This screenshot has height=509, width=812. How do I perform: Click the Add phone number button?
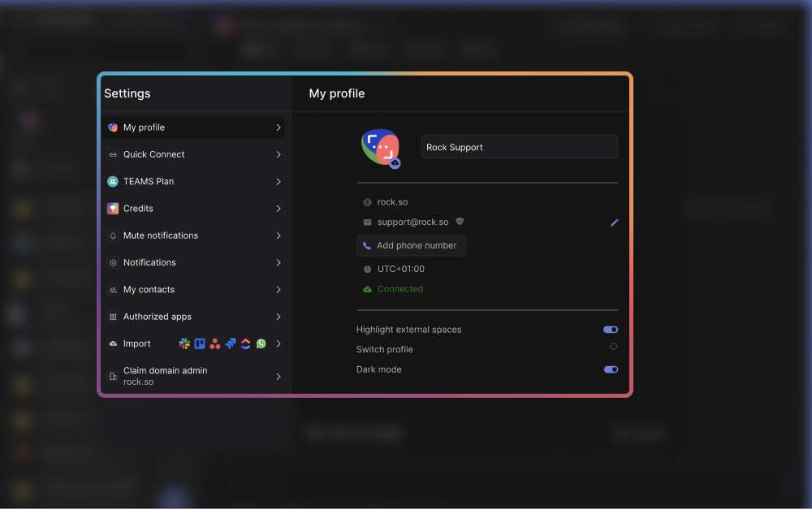[x=411, y=245]
